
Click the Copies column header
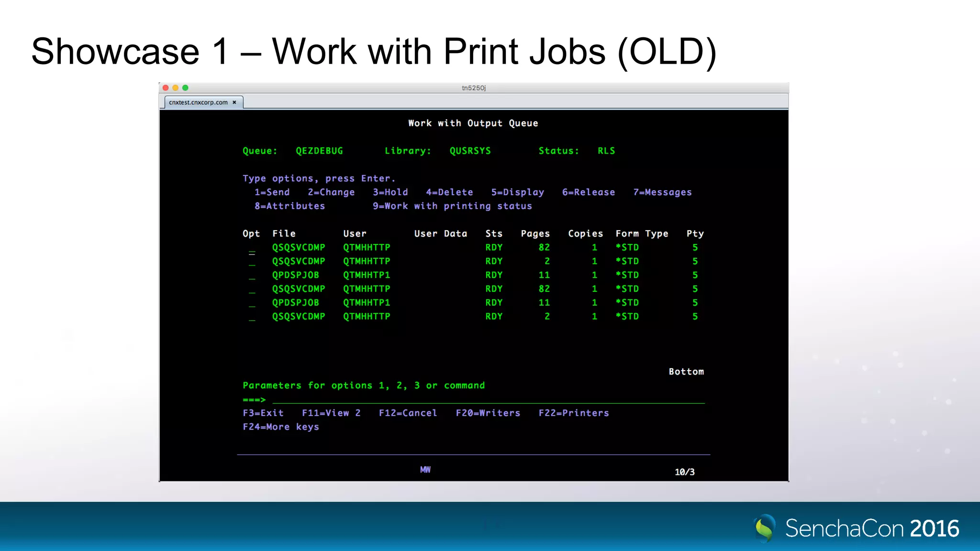586,233
